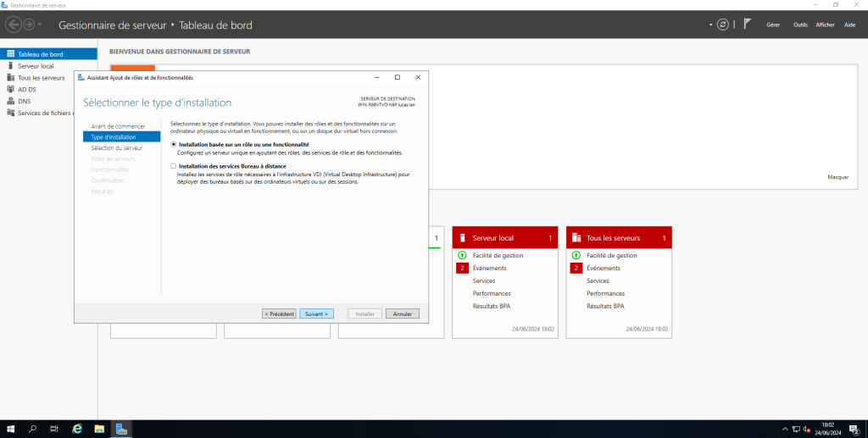Open File Explorer from the taskbar

pyautogui.click(x=99, y=429)
